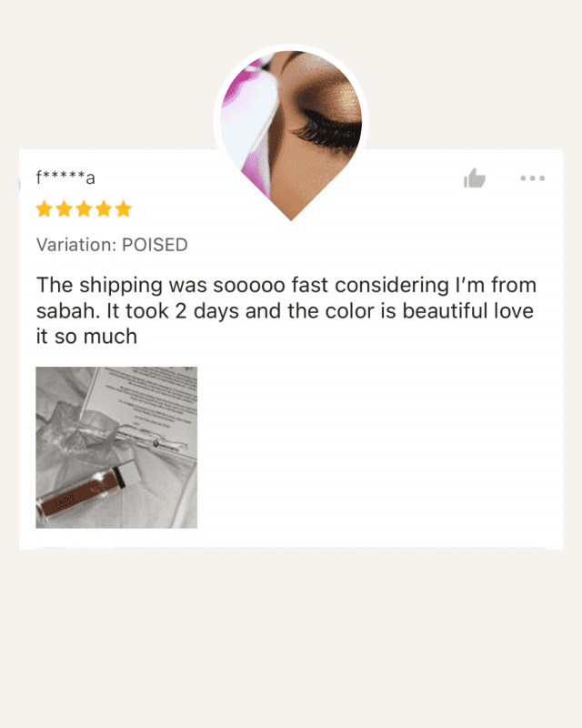Select the fifth yellow rating star

tap(124, 209)
